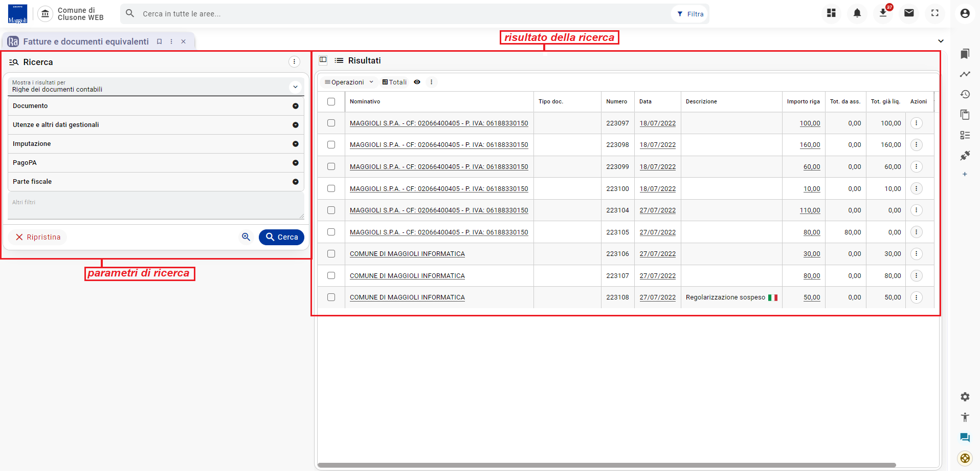Click the Cerca search button
The width and height of the screenshot is (980, 471).
tap(281, 237)
